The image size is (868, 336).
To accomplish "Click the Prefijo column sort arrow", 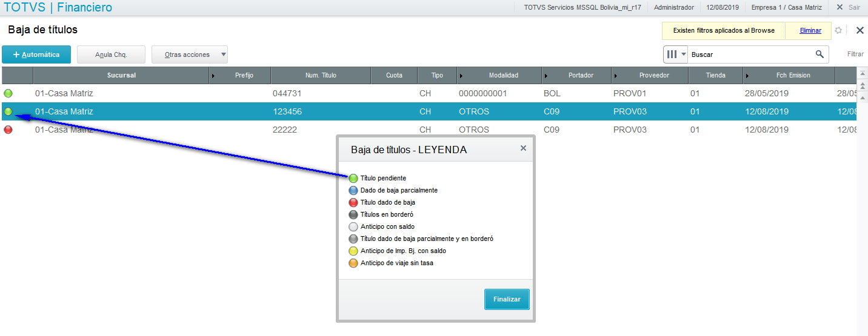I will tap(213, 76).
